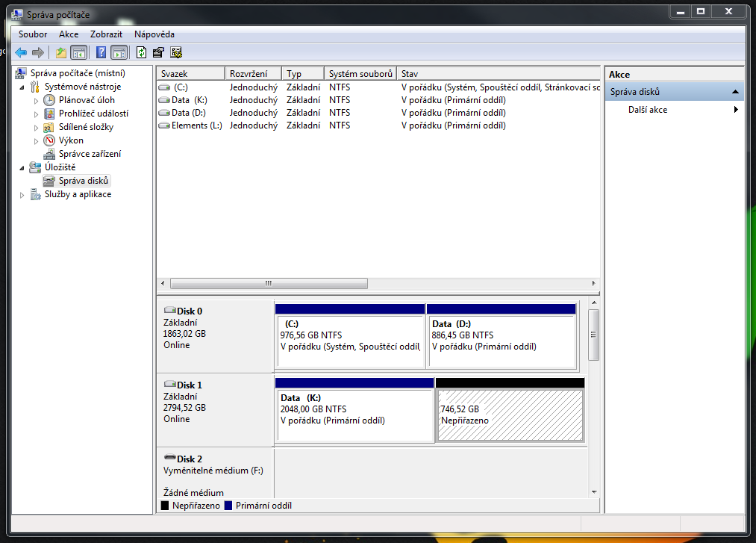Select the (C:) partition on Disk 0
Viewport: 756px width, 543px height.
pyautogui.click(x=350, y=336)
